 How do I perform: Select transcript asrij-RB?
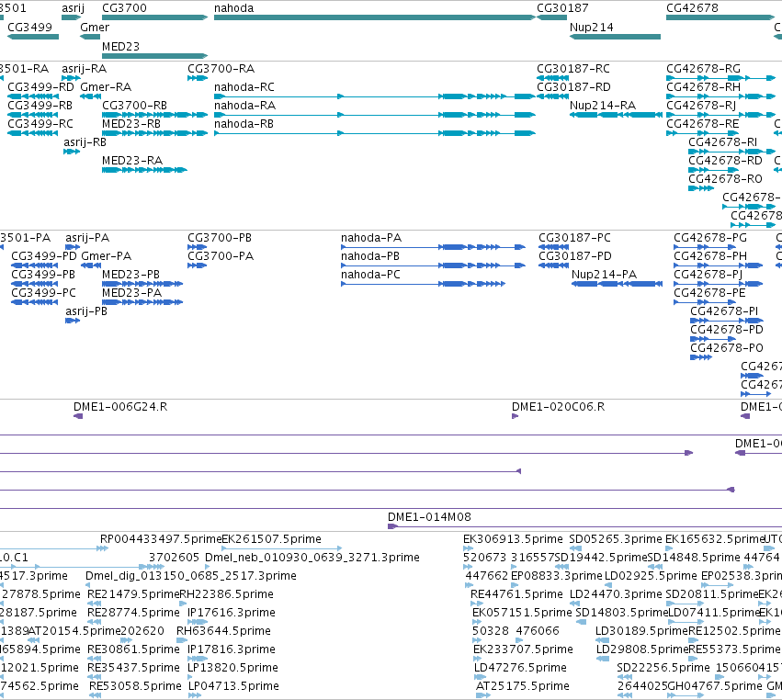72,152
